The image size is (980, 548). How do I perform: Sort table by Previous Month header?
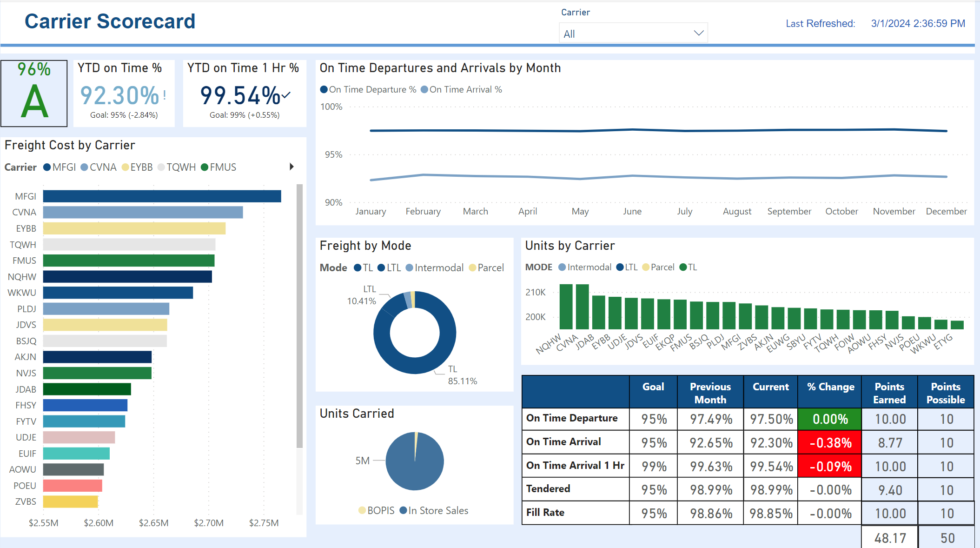tap(710, 392)
